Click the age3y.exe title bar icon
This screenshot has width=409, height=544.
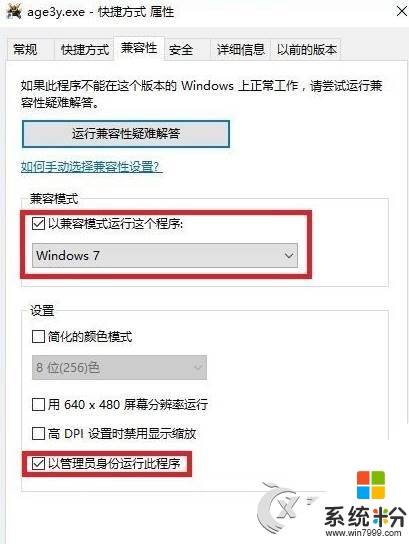(x=14, y=11)
